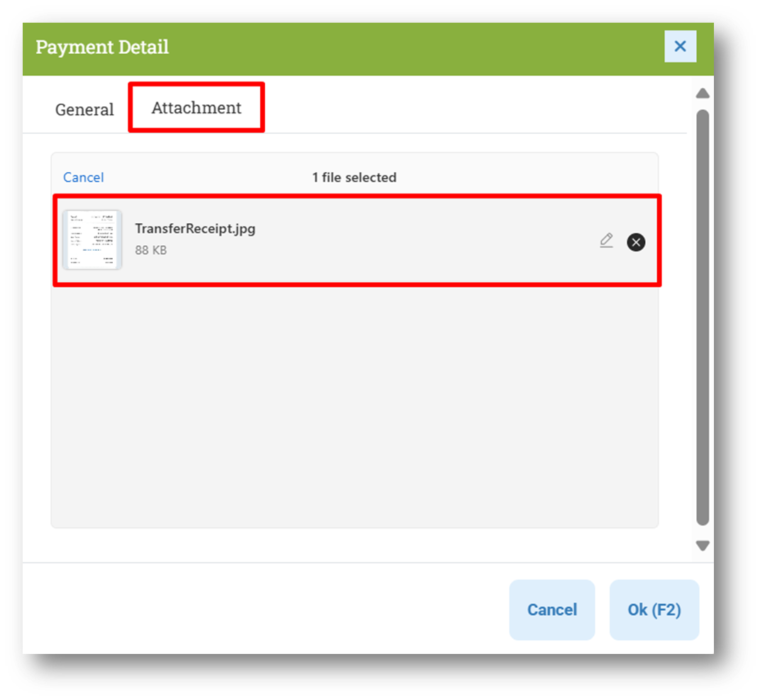Click the Payment Detail title text
The height and width of the screenshot is (700, 760).
[x=102, y=47]
